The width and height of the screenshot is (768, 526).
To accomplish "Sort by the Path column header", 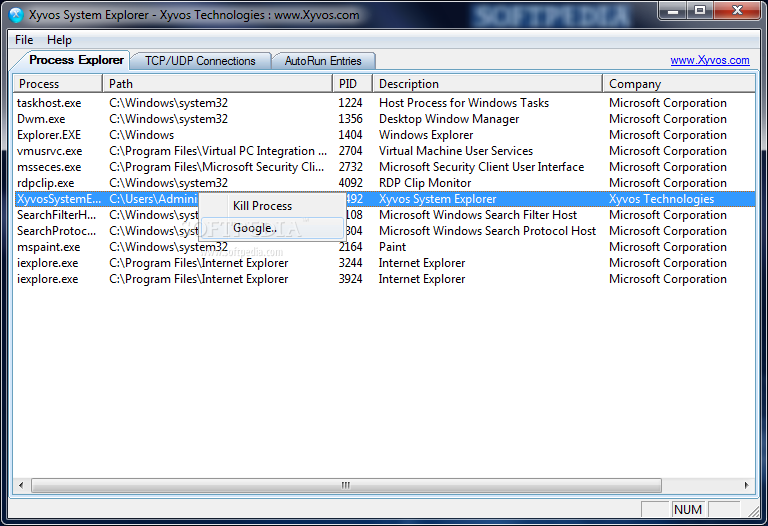I will tap(217, 84).
